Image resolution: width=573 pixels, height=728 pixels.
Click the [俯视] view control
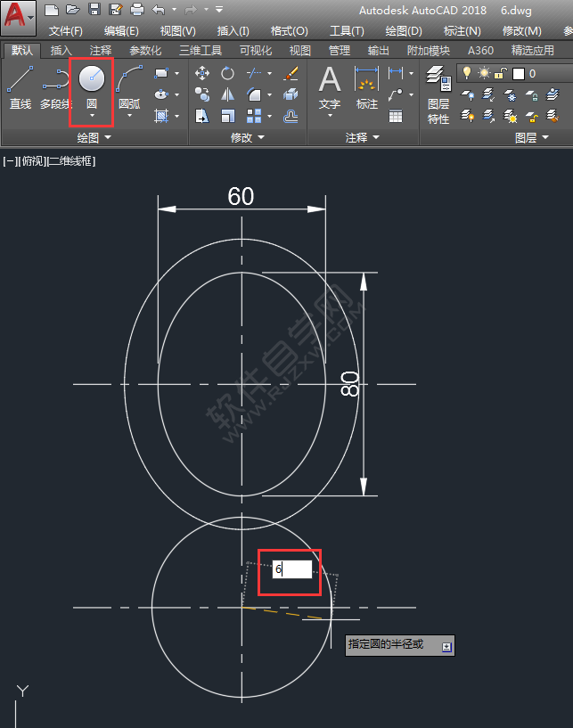coord(32,161)
